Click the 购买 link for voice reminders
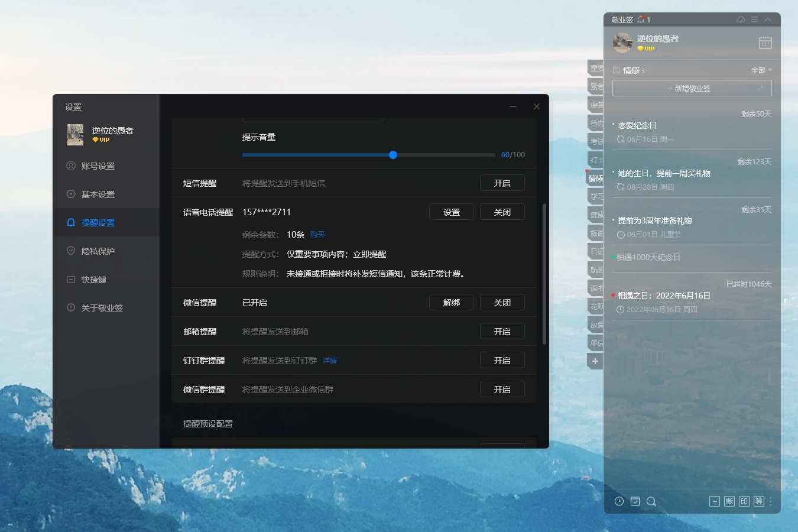Viewport: 798px width, 532px height. point(317,235)
